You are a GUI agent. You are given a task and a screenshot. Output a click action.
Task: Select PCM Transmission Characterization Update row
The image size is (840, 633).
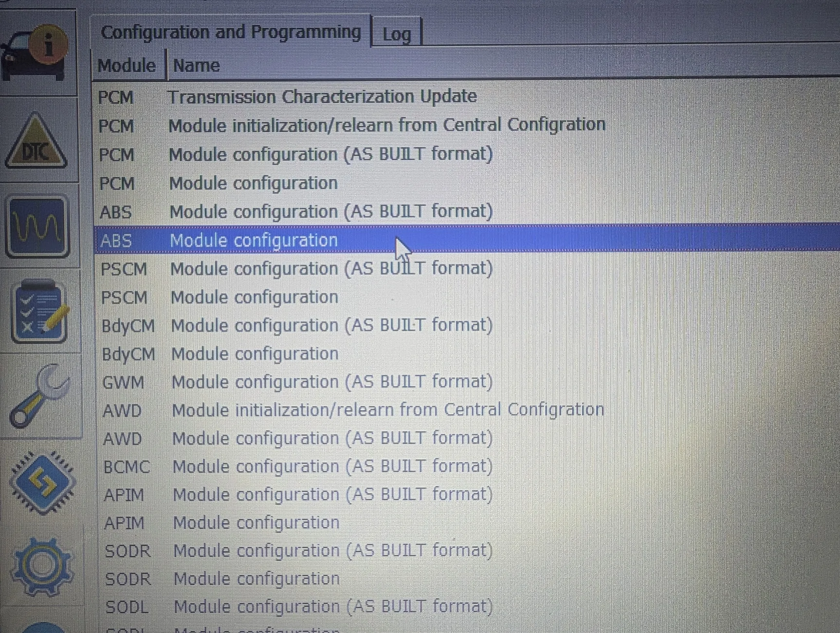(466, 97)
